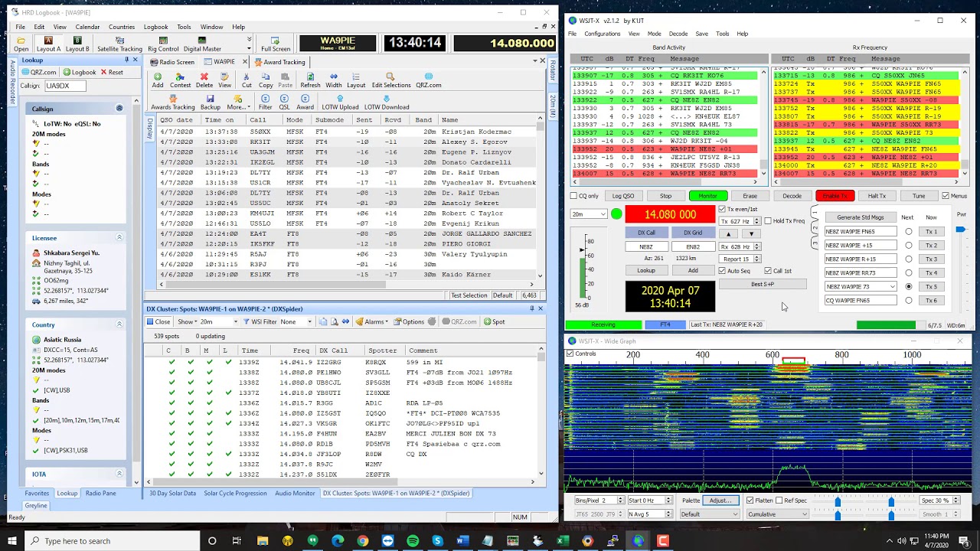
Task: Add a new logbook entry
Action: pyautogui.click(x=158, y=80)
